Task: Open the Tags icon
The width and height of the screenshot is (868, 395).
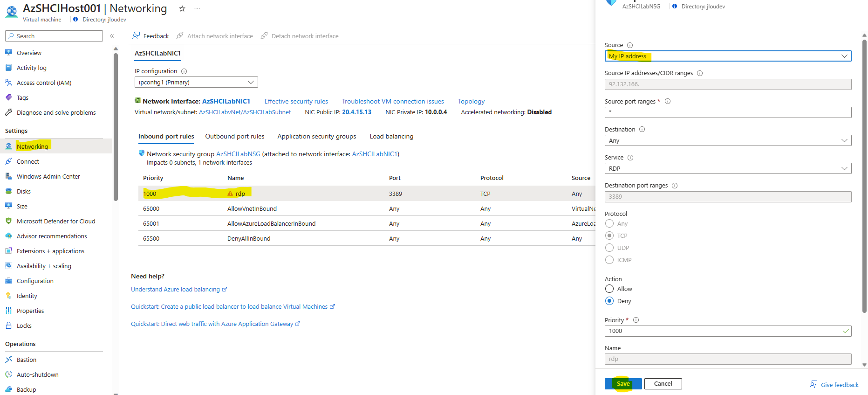Action: click(x=8, y=97)
